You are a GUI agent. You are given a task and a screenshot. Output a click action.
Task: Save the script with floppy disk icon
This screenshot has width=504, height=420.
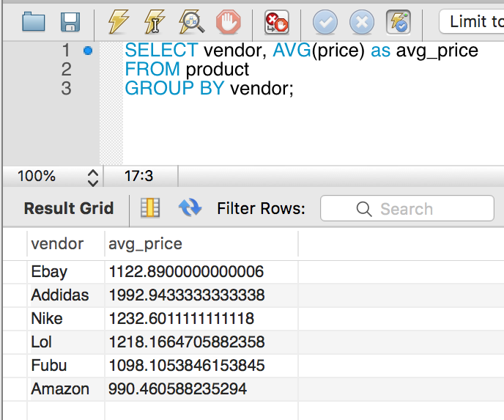click(70, 22)
